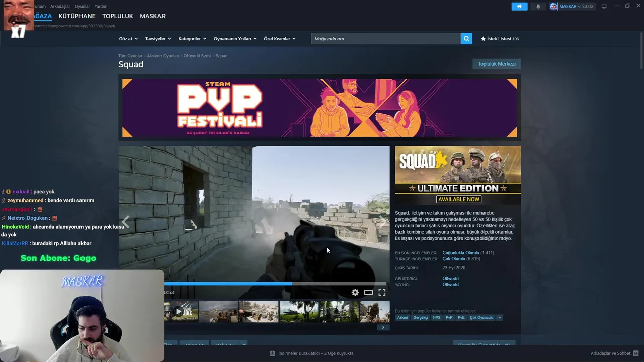This screenshot has width=644, height=362.
Task: Click the page scrollbar on the right
Action: click(x=640, y=50)
